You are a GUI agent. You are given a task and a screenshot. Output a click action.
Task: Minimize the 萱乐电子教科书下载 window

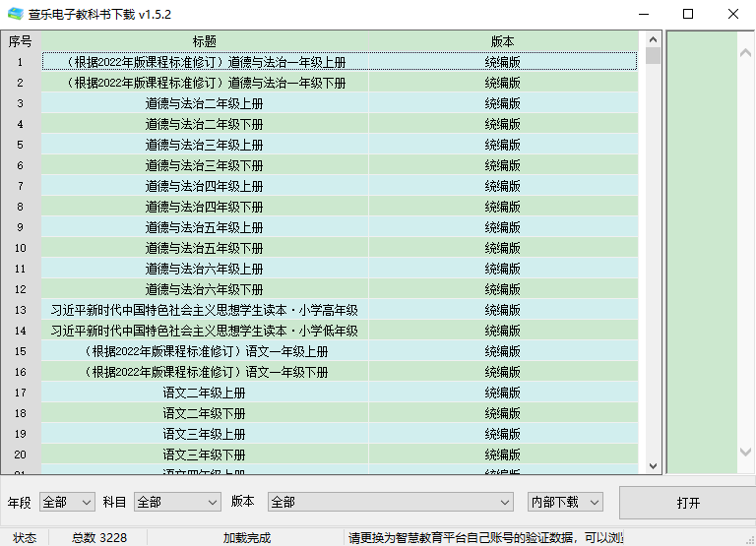[643, 14]
